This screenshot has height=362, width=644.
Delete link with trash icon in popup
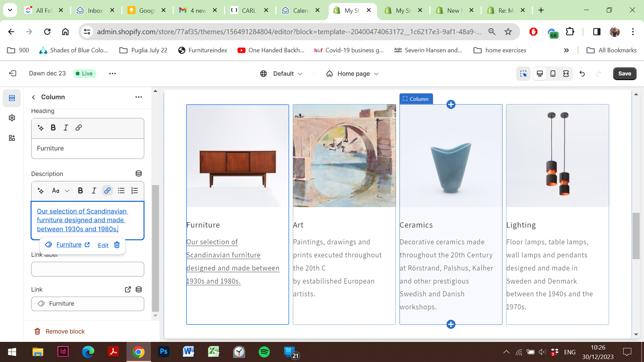[117, 245]
